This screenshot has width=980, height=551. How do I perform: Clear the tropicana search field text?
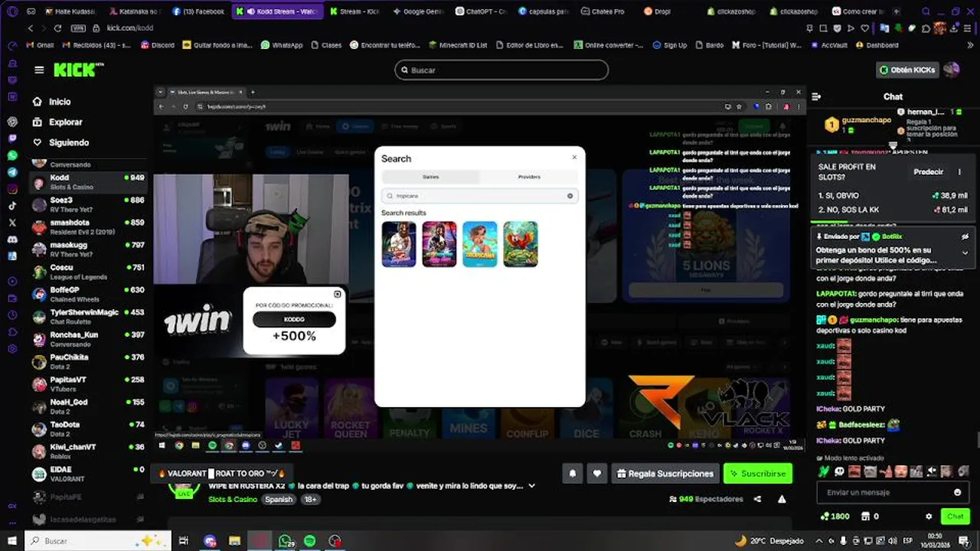pos(570,196)
